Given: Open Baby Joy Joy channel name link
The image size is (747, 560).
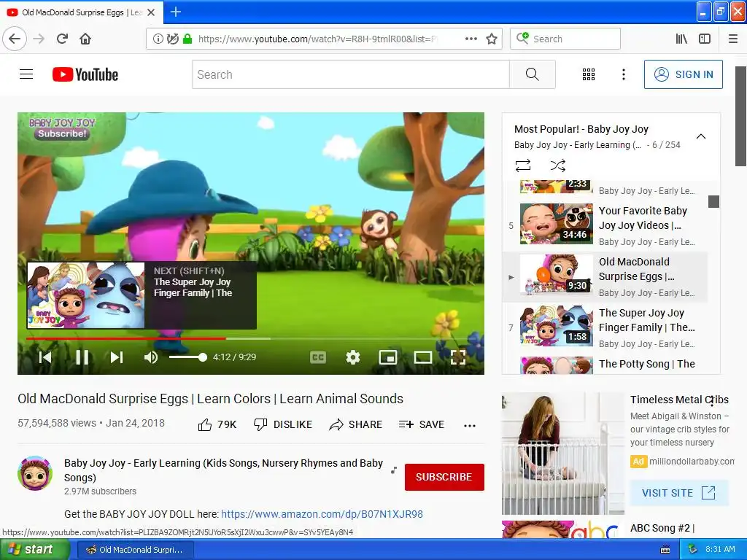Looking at the screenshot, I should 223,470.
